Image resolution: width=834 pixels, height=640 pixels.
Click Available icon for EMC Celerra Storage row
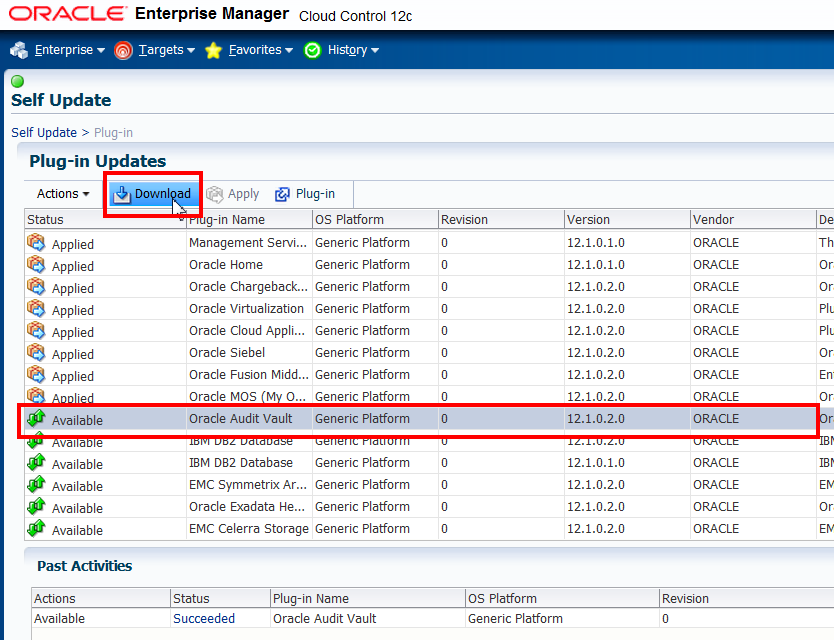coord(36,529)
